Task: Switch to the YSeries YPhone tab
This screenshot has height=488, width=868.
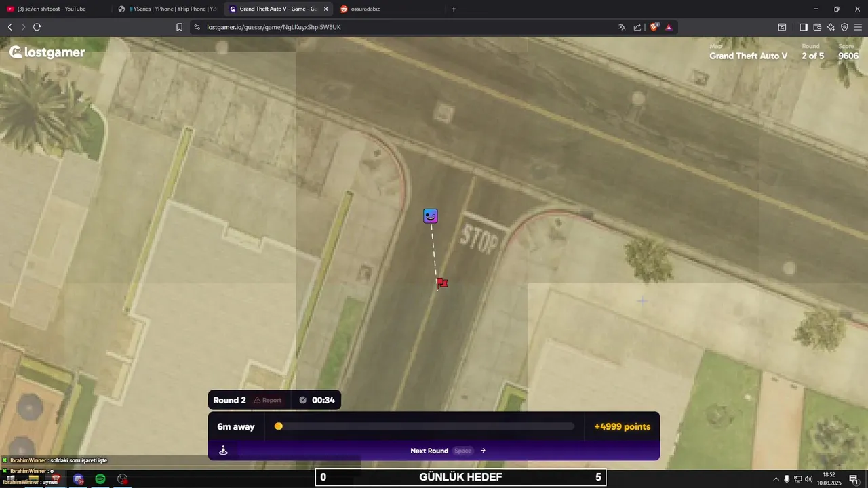Action: [167, 9]
